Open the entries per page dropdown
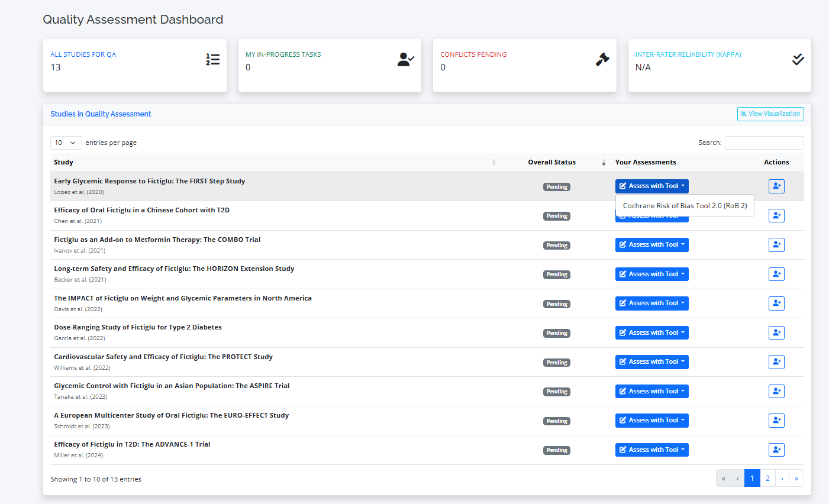 (x=66, y=143)
